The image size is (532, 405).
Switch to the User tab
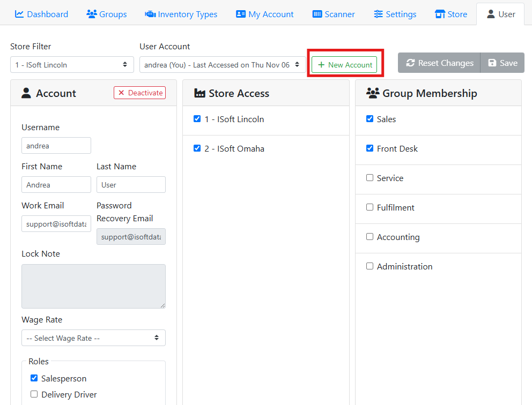[x=500, y=14]
